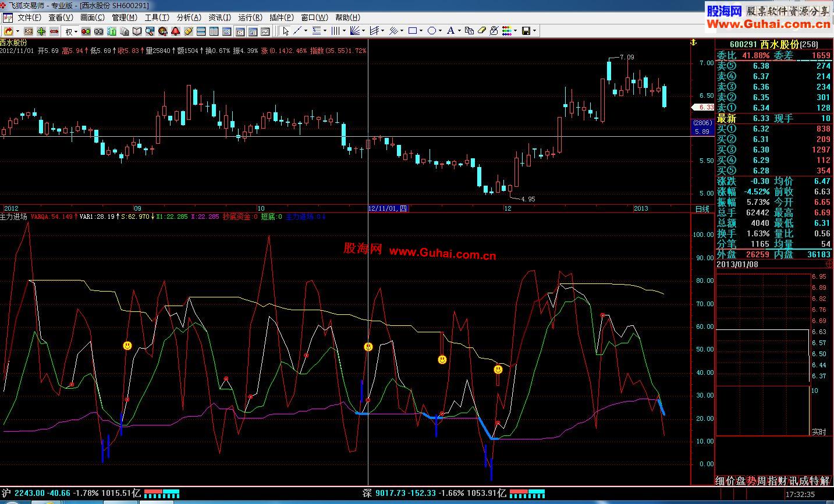Open the 权 adjustment dropdown
The width and height of the screenshot is (834, 504).
71,31
